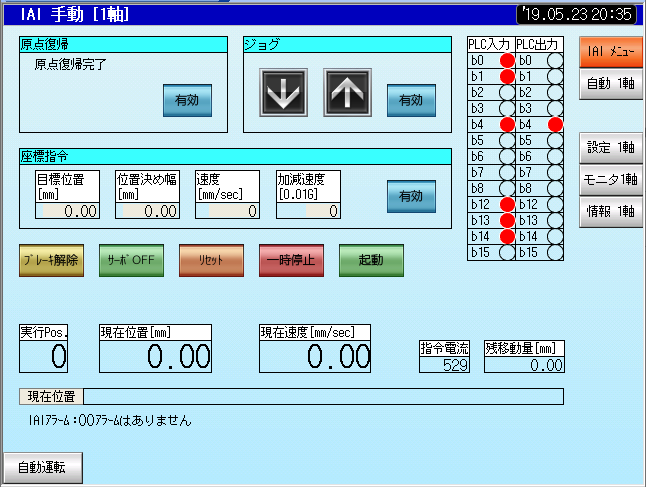Click the 原点復帰完了 status text
Screen dimensions: 646x487
(70, 64)
